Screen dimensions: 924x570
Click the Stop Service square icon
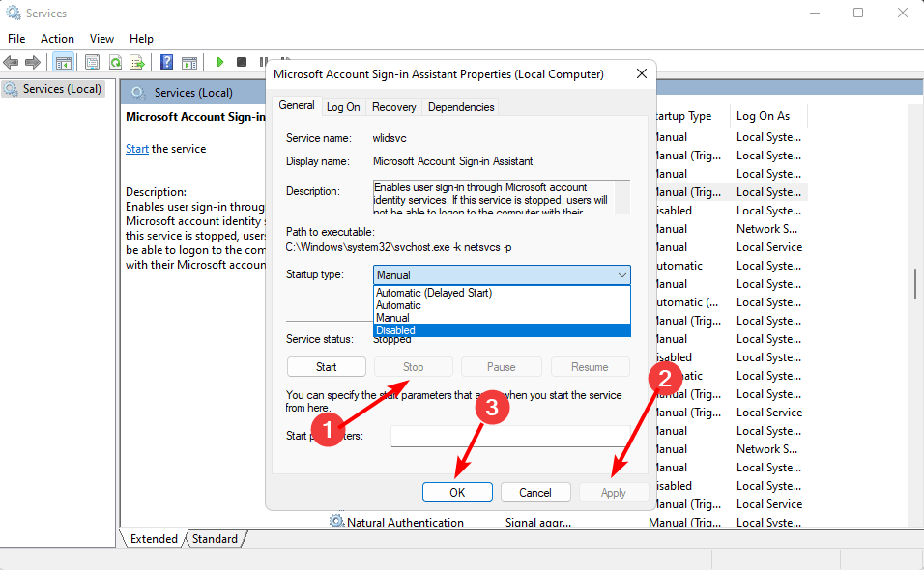pyautogui.click(x=242, y=62)
